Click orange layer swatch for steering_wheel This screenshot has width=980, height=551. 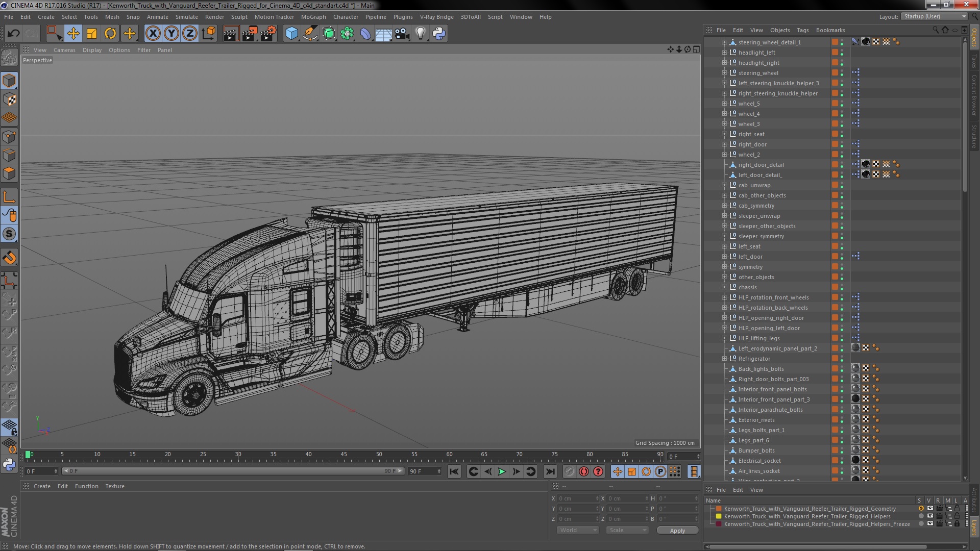click(835, 73)
